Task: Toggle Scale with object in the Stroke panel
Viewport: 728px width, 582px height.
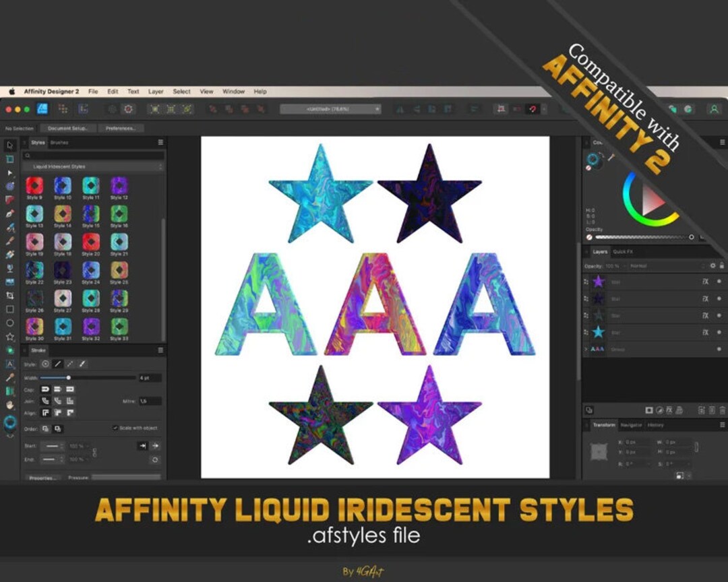Action: pyautogui.click(x=115, y=428)
